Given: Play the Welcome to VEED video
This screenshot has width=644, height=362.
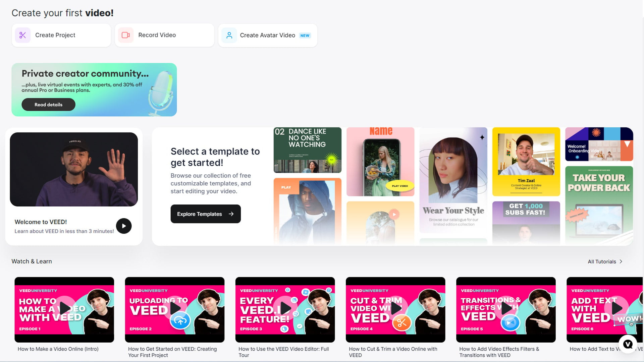Looking at the screenshot, I should [x=124, y=226].
